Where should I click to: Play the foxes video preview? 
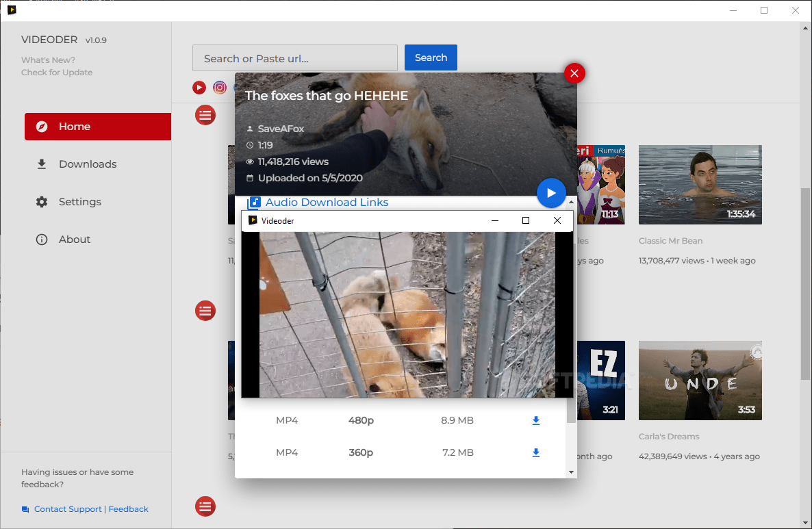tap(550, 192)
